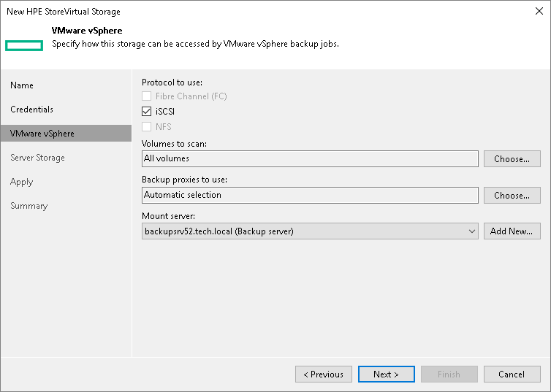
Task: Choose backup proxies to use button
Action: tap(512, 196)
